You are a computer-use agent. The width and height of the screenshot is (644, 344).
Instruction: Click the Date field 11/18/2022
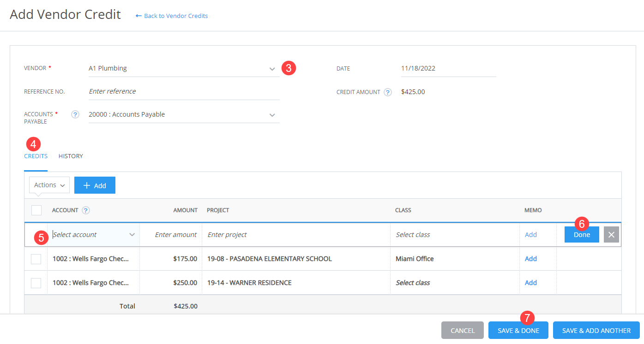pos(448,68)
